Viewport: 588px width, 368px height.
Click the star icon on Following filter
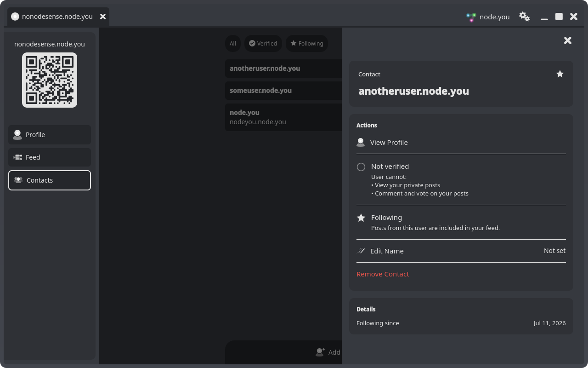point(294,43)
